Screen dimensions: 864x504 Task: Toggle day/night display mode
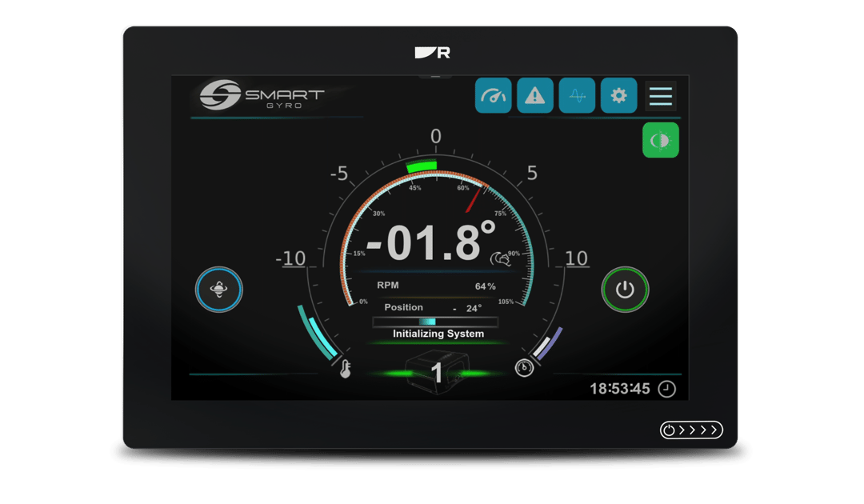click(x=660, y=139)
